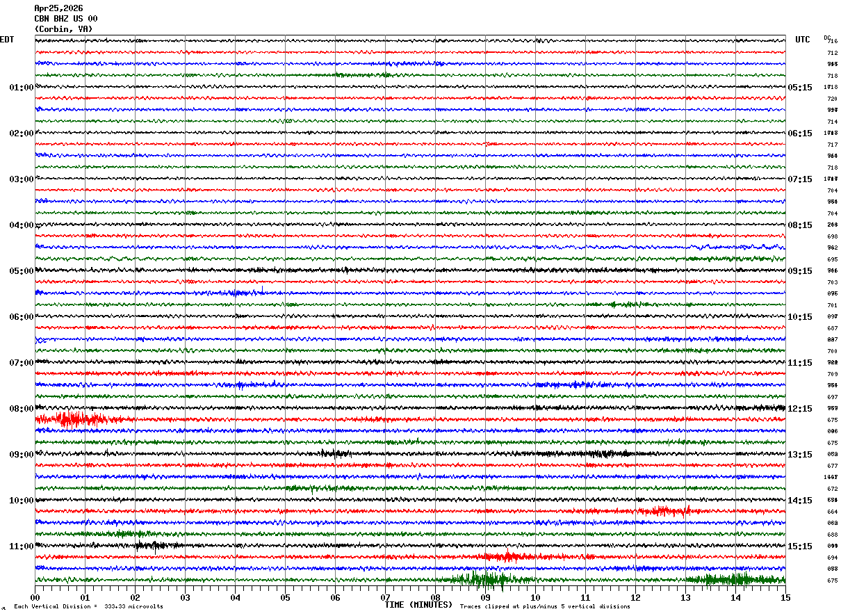This screenshot has height=616, width=841.
Task: Click the DC offset value '698'
Action: (832, 236)
